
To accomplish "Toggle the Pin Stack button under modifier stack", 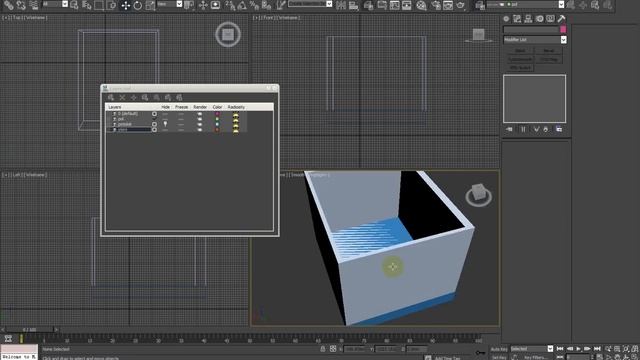I will pyautogui.click(x=509, y=129).
